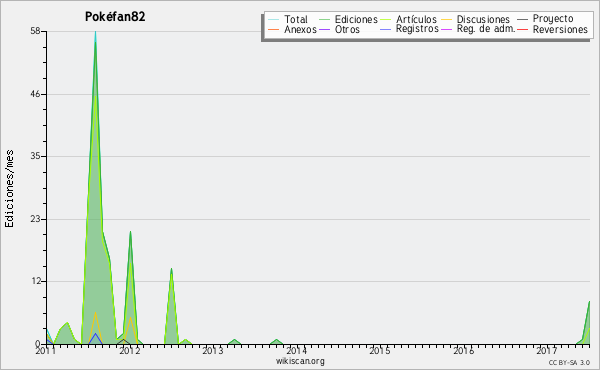Click the 58 y-axis value
The height and width of the screenshot is (370, 600).
click(x=36, y=31)
